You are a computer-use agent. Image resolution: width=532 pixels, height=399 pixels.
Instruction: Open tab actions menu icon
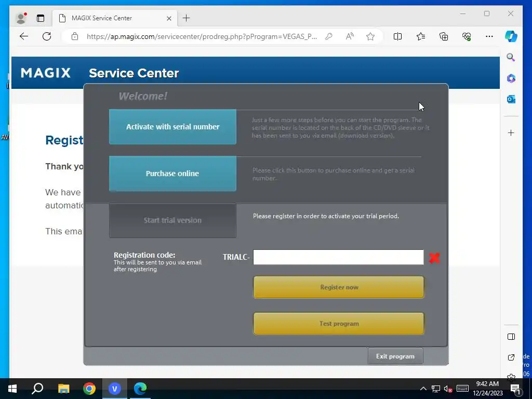41,18
